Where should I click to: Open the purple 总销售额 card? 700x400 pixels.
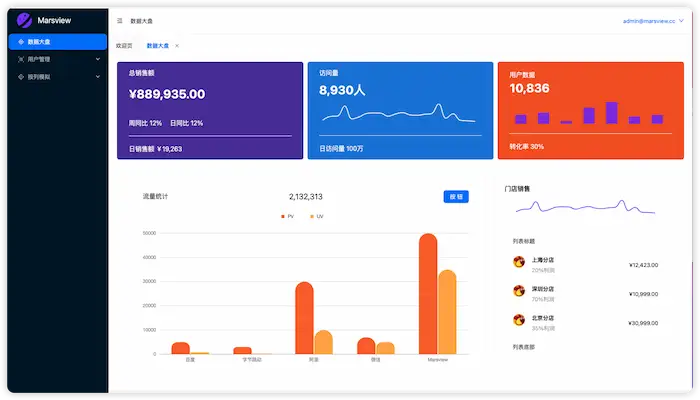point(210,110)
